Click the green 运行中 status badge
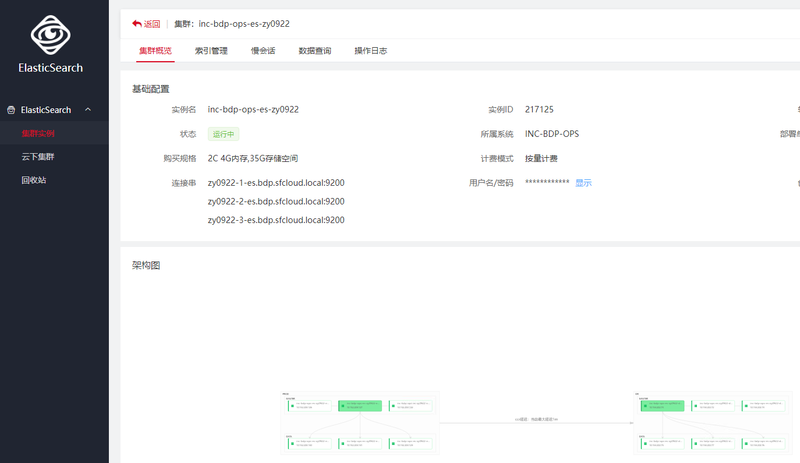 223,134
